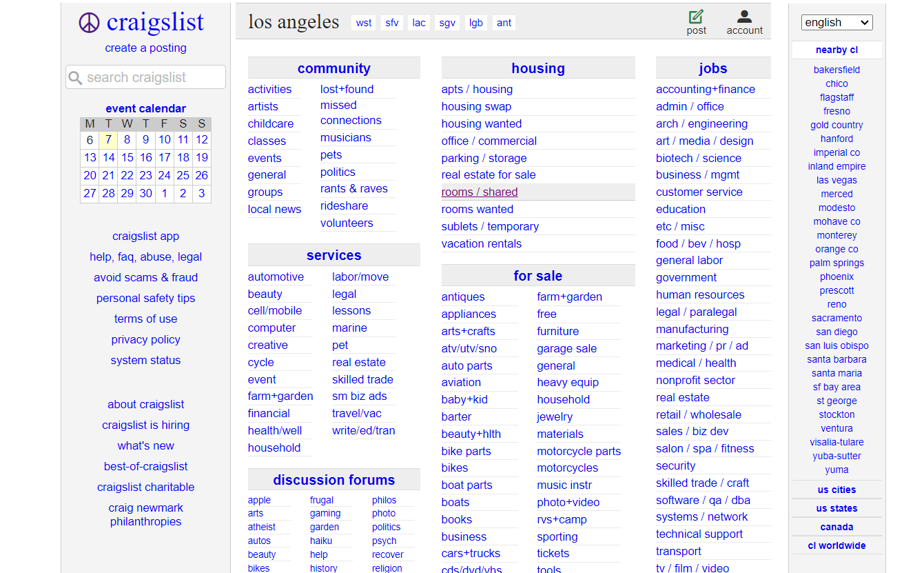This screenshot has width=924, height=573.
Task: Open craig newmark philanthropies link
Action: pyautogui.click(x=145, y=514)
